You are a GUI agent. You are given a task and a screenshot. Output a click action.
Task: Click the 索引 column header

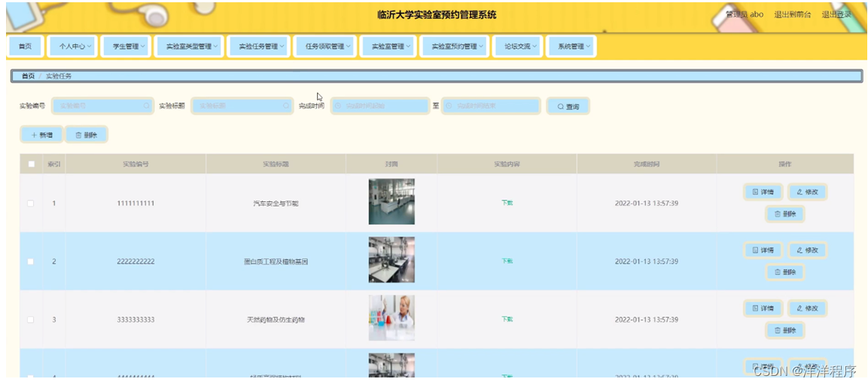(x=53, y=164)
